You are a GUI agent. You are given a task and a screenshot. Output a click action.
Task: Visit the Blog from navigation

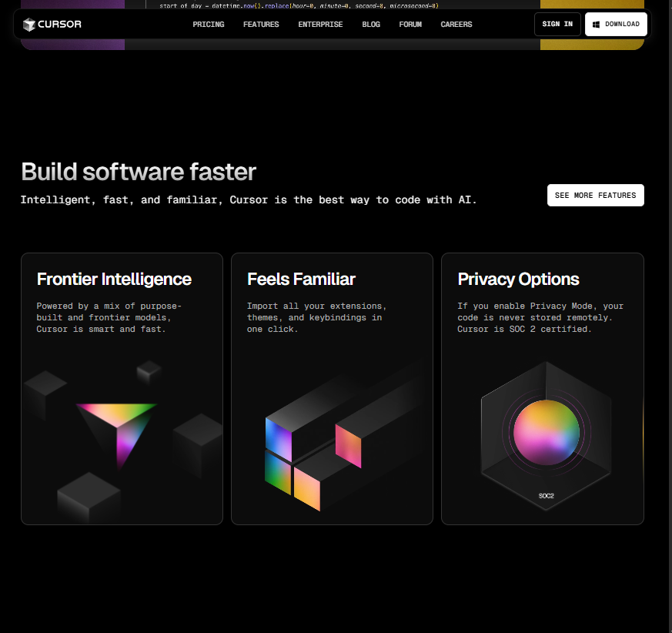click(x=371, y=25)
